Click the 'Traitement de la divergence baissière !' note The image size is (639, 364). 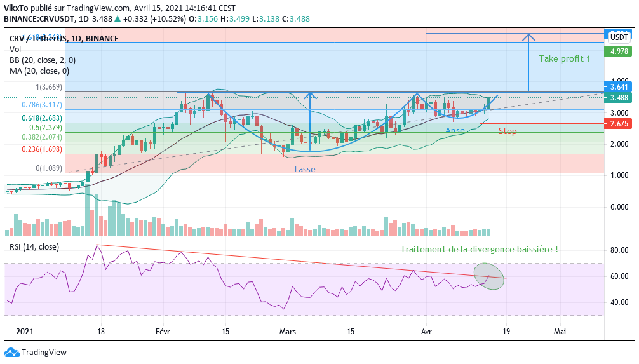(479, 249)
